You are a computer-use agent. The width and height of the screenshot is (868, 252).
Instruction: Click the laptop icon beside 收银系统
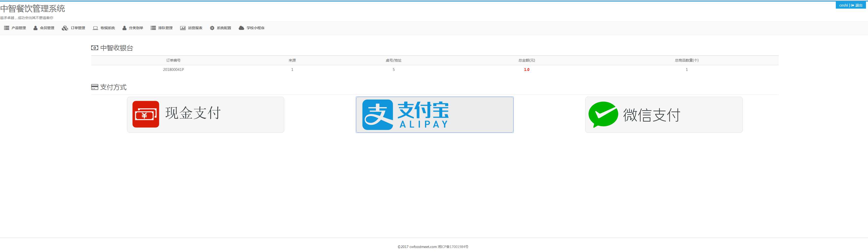pyautogui.click(x=95, y=28)
